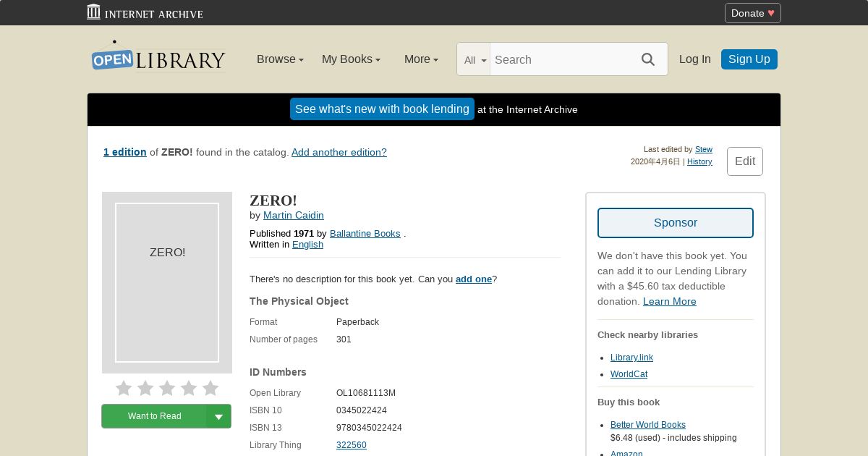Open the Open Library home logo
868x456 pixels.
point(158,56)
